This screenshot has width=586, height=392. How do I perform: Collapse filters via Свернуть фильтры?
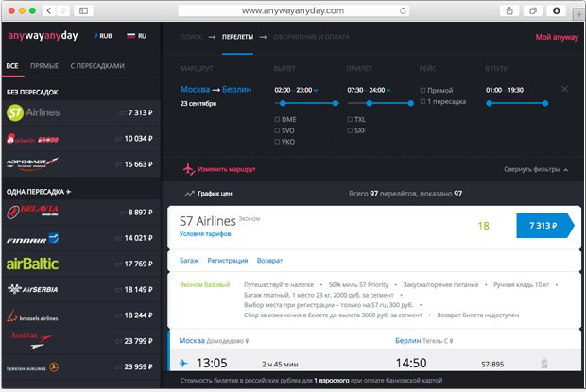[x=536, y=169]
